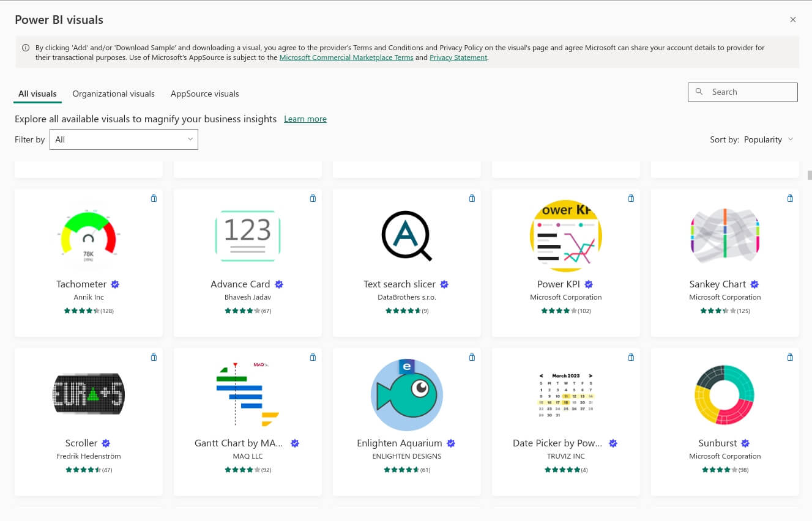Click the Date Picker star rating
The image size is (812, 521).
click(562, 470)
